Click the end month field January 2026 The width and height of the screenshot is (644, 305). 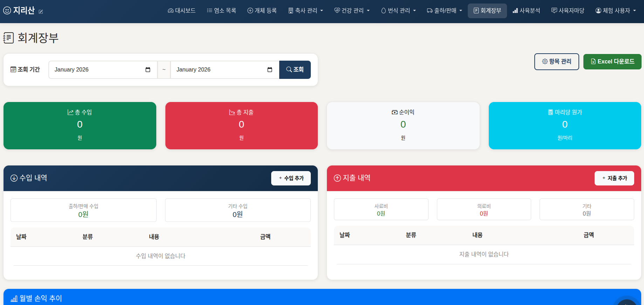225,69
